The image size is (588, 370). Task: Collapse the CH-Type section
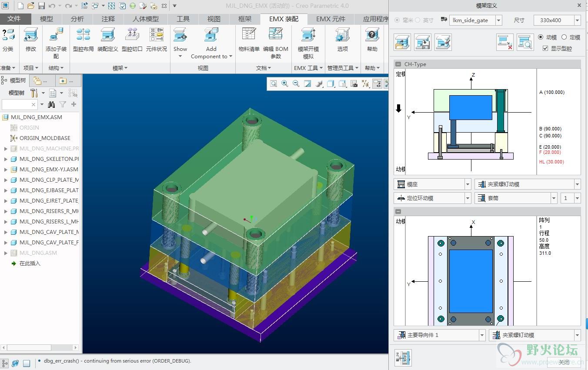(398, 64)
